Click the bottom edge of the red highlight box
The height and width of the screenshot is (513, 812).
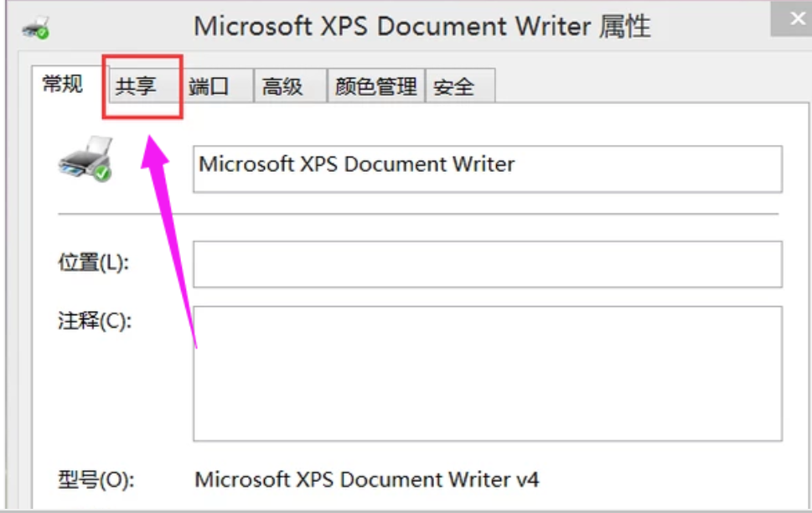point(142,117)
